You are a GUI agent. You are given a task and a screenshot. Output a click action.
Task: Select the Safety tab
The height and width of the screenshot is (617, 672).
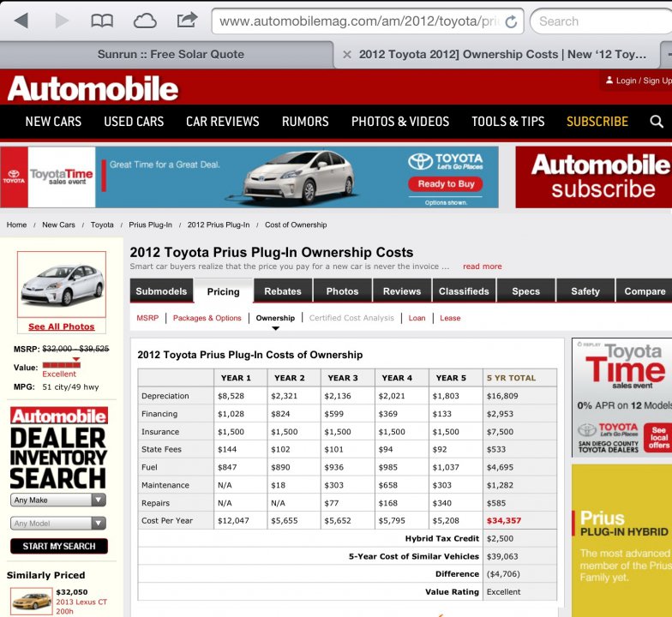[x=585, y=291]
